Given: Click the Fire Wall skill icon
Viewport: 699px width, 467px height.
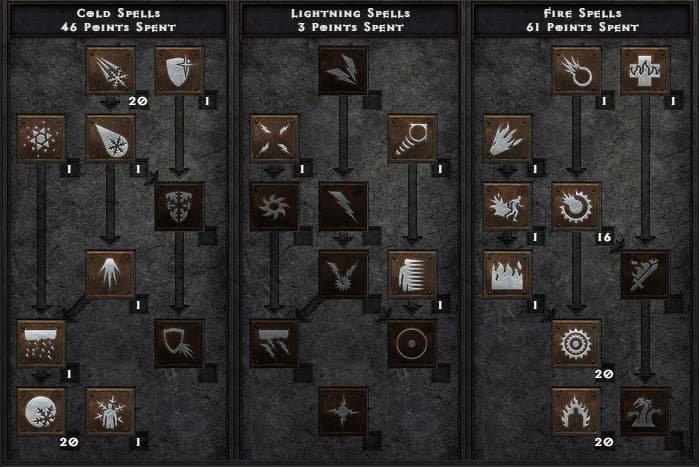Looking at the screenshot, I should (x=508, y=275).
